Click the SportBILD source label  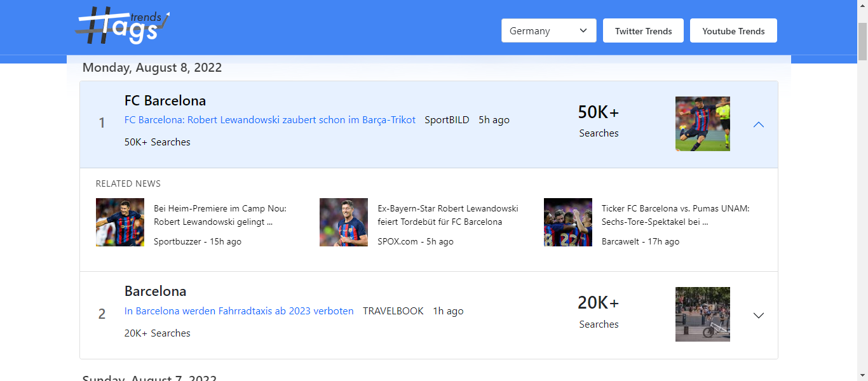point(447,120)
